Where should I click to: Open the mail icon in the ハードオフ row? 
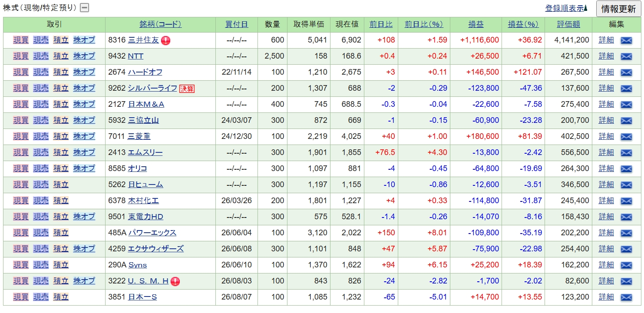[x=626, y=72]
